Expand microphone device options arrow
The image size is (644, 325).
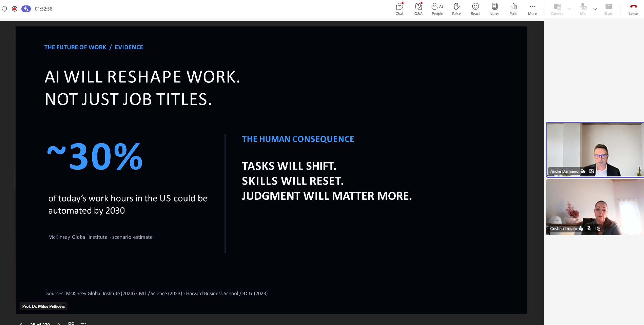click(595, 9)
